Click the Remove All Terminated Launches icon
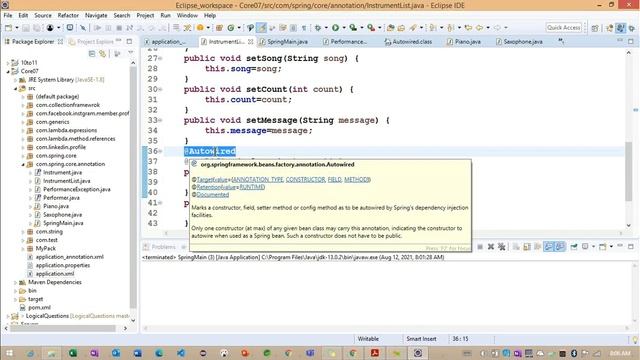The width and height of the screenshot is (640, 360). pos(502,247)
